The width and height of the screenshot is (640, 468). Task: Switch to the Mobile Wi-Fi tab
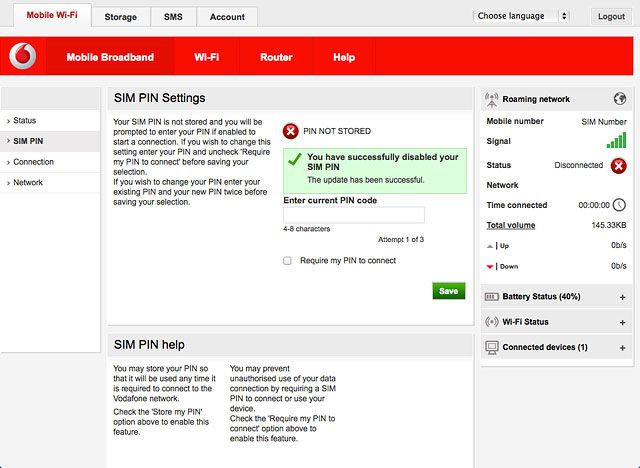point(52,15)
